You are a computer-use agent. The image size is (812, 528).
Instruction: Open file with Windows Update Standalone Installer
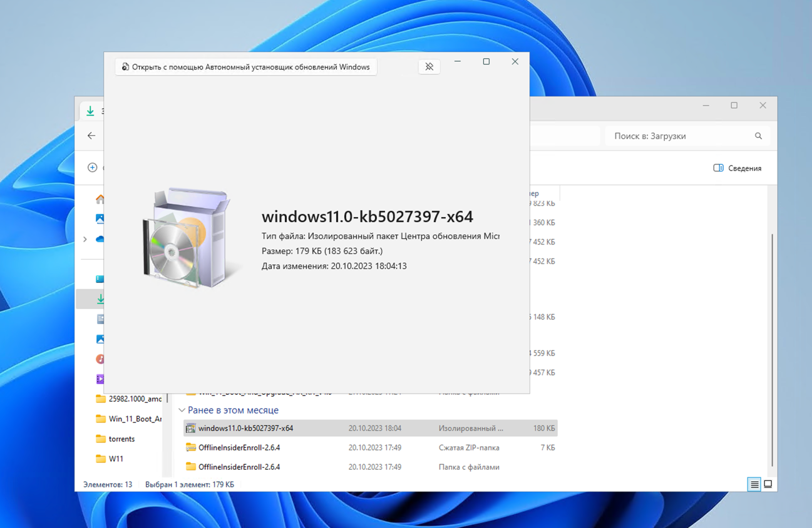point(246,67)
